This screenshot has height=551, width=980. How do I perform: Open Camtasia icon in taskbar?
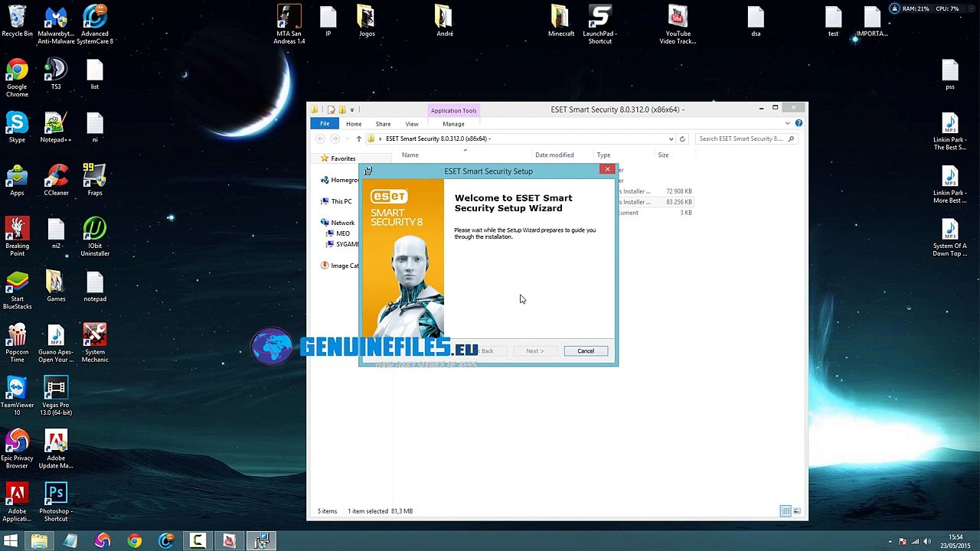[x=197, y=542]
